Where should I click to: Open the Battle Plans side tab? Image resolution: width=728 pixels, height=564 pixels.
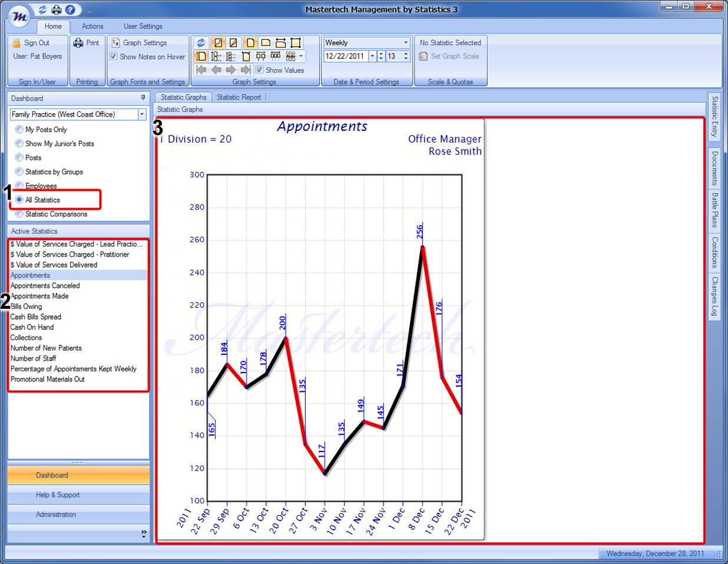(x=714, y=210)
